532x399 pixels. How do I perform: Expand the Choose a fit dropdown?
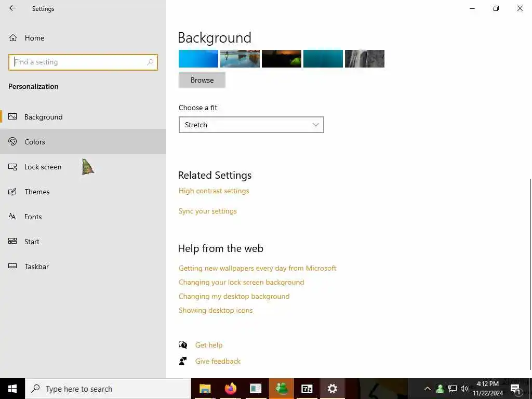pos(251,125)
